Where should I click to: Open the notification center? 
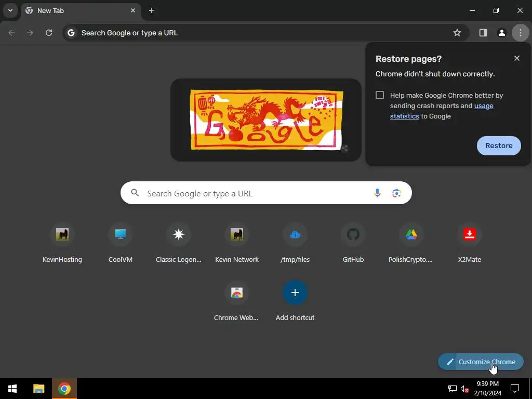point(515,389)
